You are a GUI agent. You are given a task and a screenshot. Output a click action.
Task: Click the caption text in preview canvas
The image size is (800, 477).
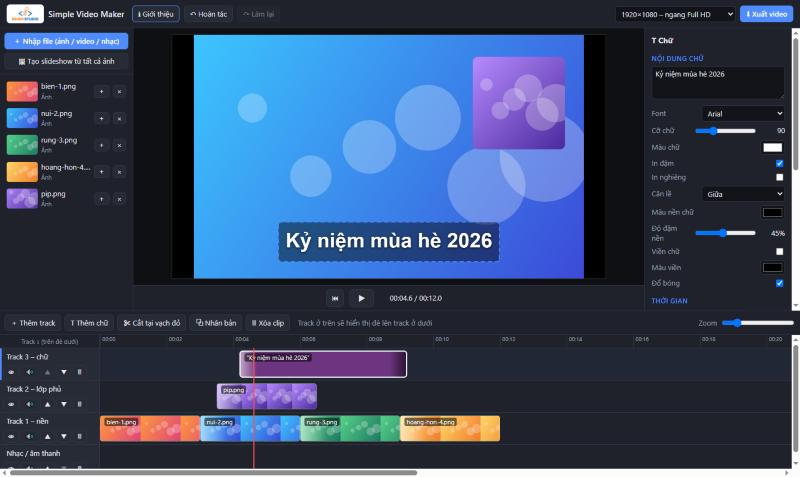pos(389,241)
